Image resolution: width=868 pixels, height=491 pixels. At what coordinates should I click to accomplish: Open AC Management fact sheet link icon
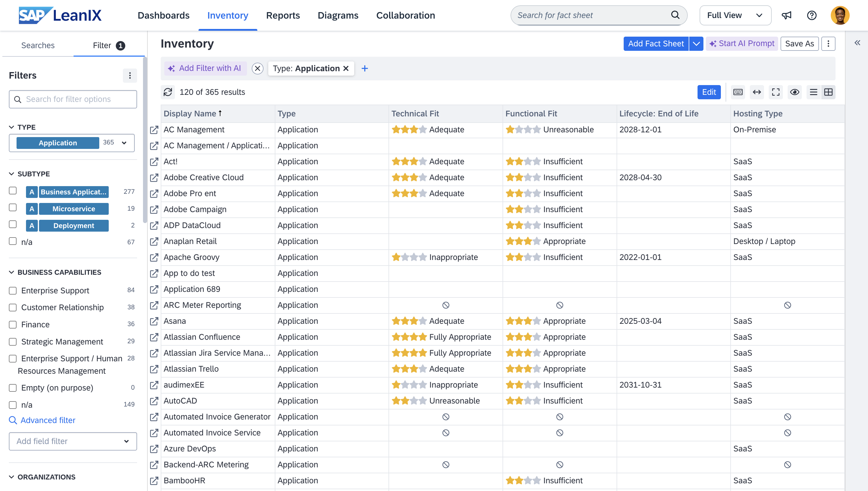tap(154, 130)
